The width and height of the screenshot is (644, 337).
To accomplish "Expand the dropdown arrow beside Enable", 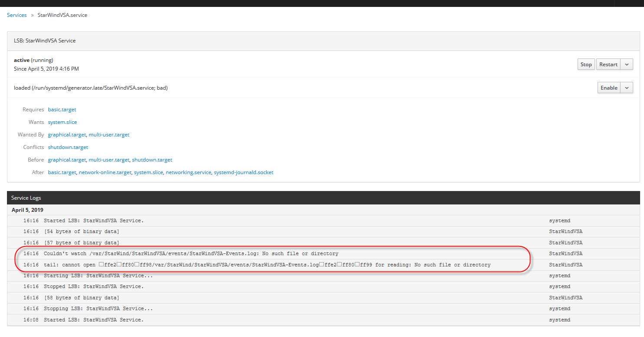I will point(627,88).
